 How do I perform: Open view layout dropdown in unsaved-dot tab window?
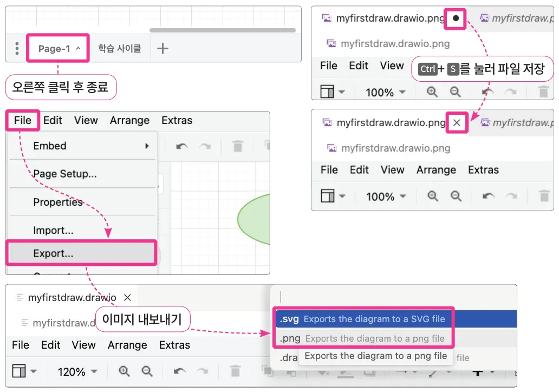(x=333, y=92)
